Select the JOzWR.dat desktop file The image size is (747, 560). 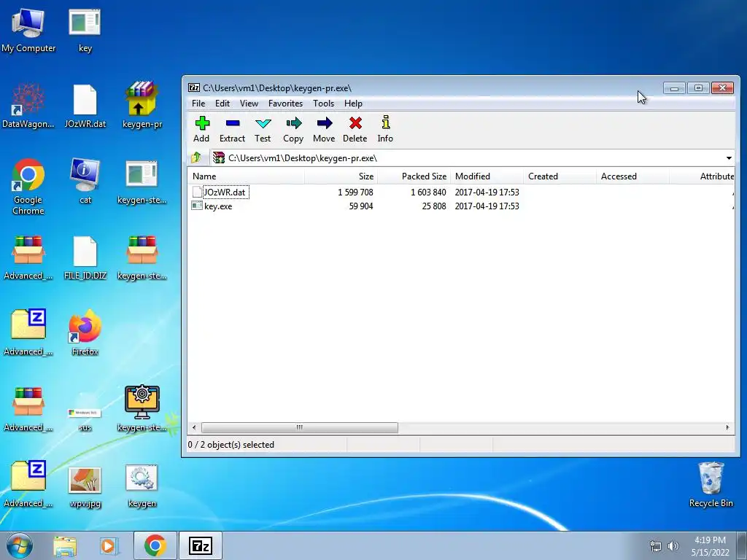85,106
